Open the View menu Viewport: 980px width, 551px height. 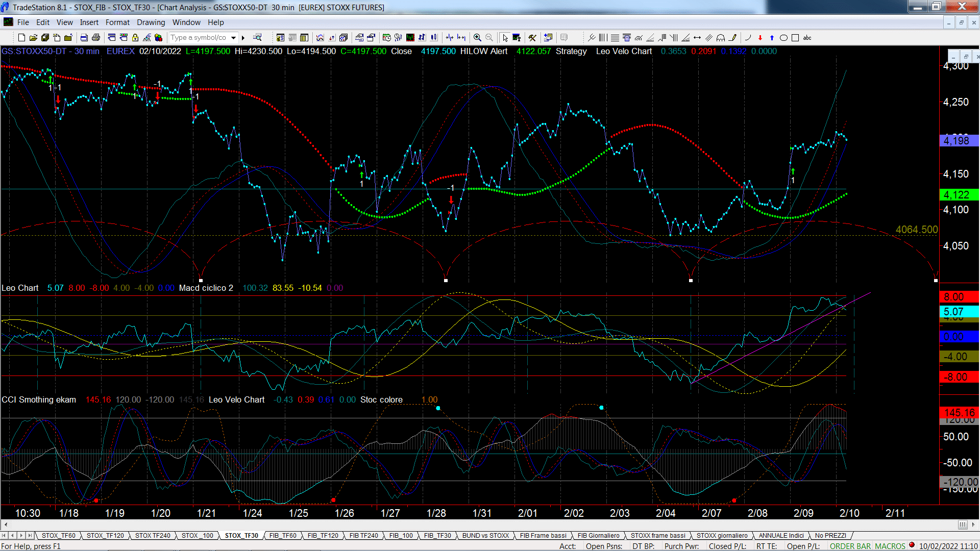point(65,22)
